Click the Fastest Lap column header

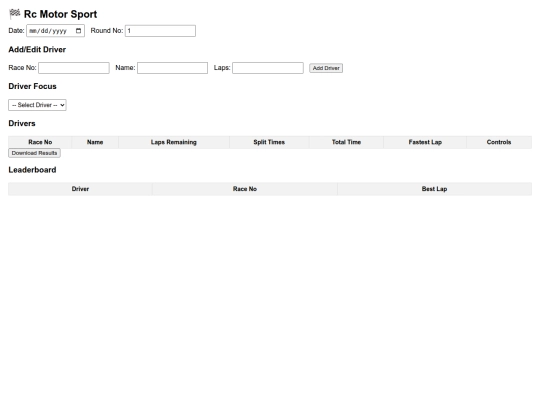(425, 142)
